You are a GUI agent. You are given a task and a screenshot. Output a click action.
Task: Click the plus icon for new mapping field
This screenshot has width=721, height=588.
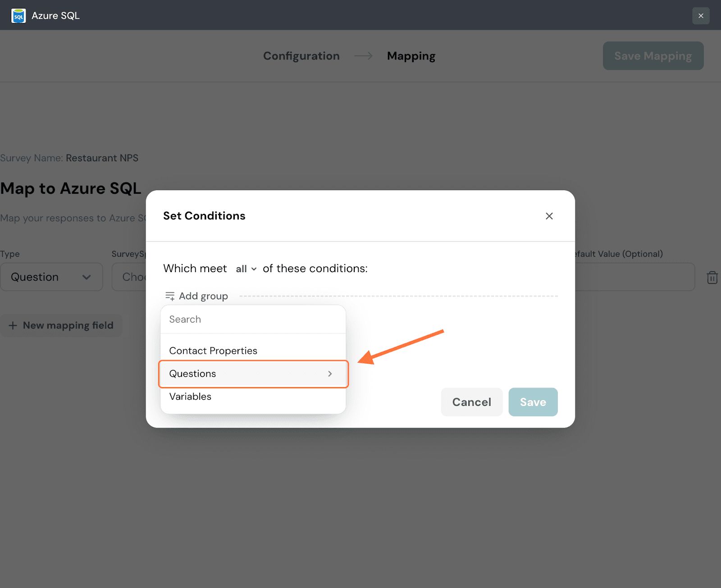[x=13, y=325]
